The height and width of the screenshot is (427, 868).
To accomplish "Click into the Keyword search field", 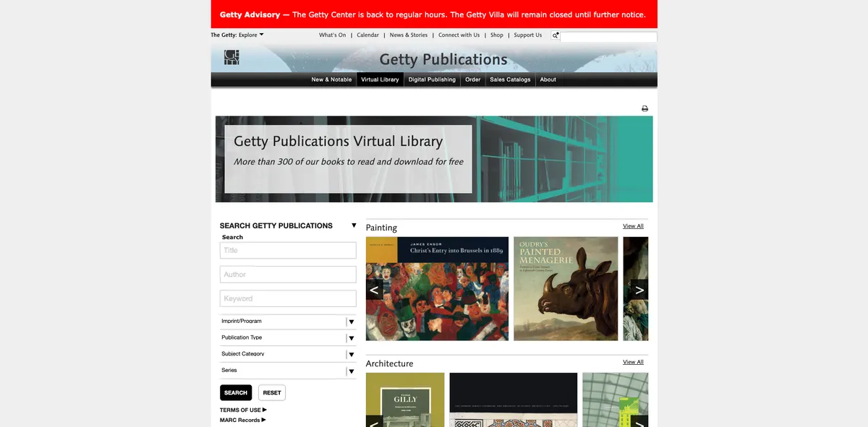I will point(288,298).
